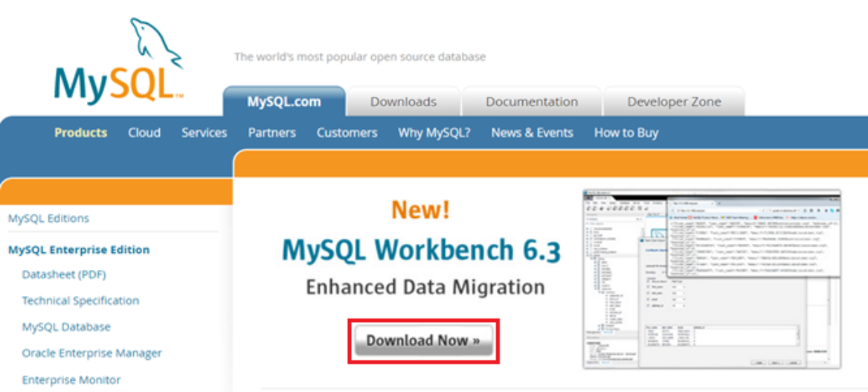Click the MySQL Database sidebar link
The image size is (868, 392).
(x=66, y=327)
